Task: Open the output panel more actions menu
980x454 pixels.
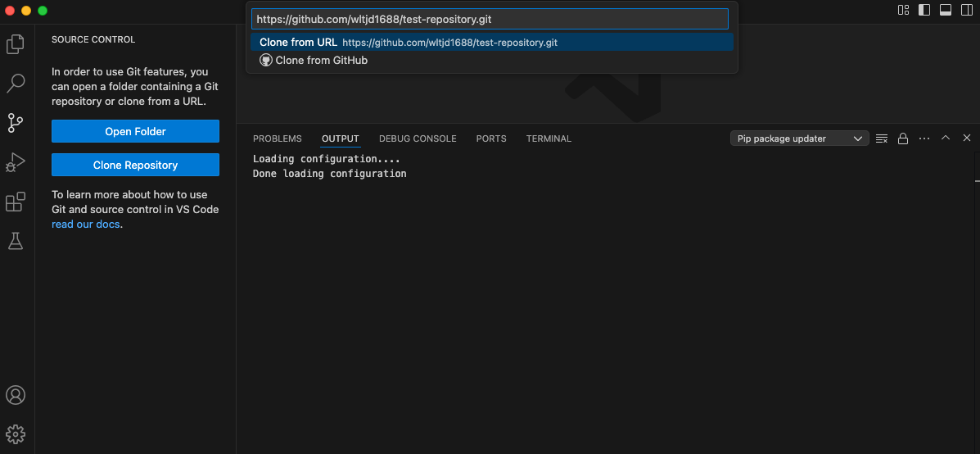Action: [x=924, y=138]
